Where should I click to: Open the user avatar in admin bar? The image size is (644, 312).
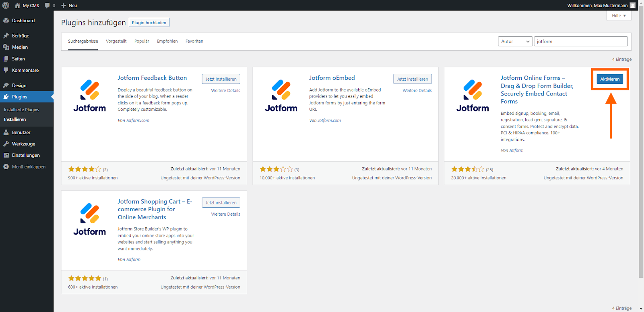pyautogui.click(x=633, y=5)
